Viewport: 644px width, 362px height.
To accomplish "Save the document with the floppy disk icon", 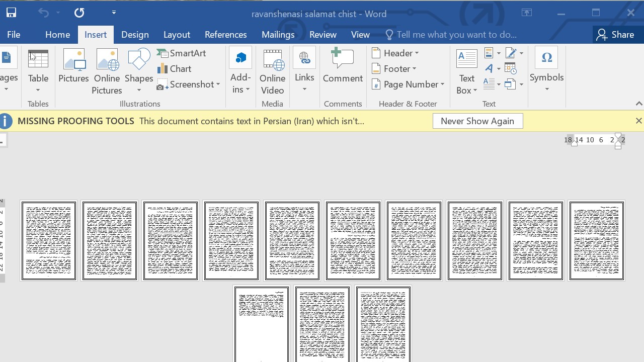I will point(11,13).
